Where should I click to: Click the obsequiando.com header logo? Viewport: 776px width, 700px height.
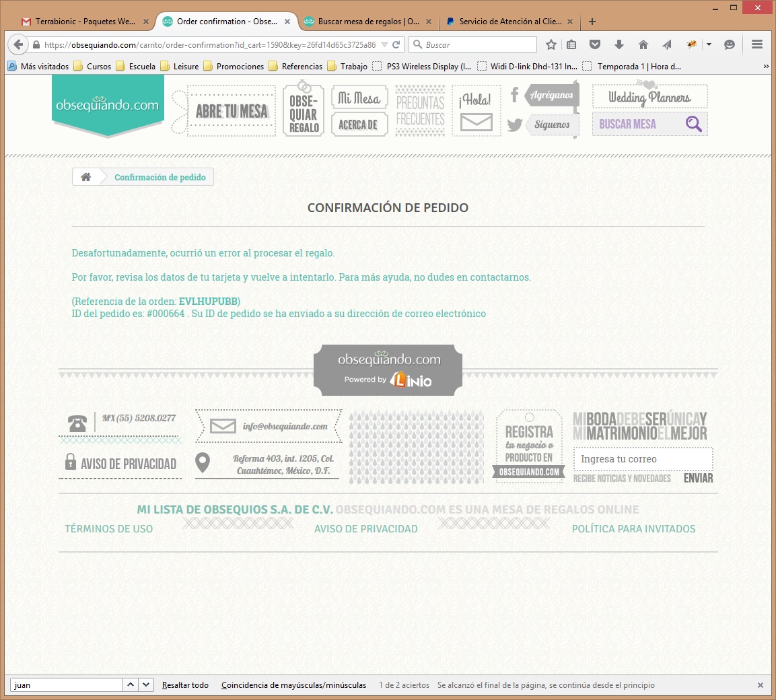pos(108,105)
